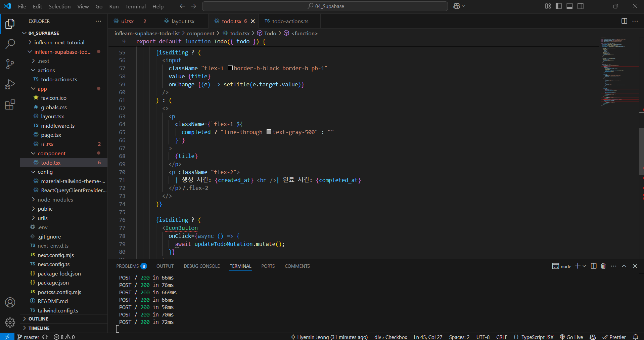Click CRLF end of line selector
Screen dimensions: 644x340
pos(502,337)
